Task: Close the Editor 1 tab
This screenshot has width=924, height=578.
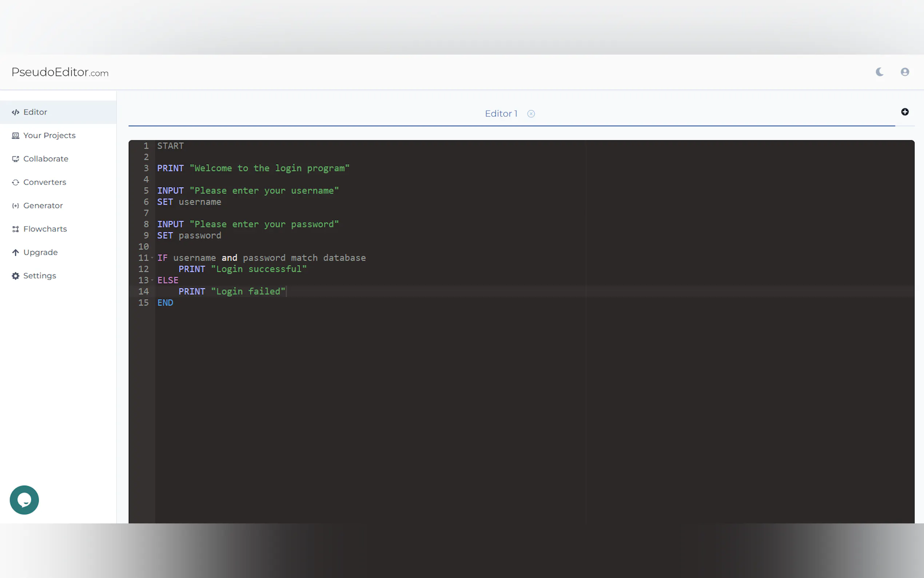Action: coord(530,114)
